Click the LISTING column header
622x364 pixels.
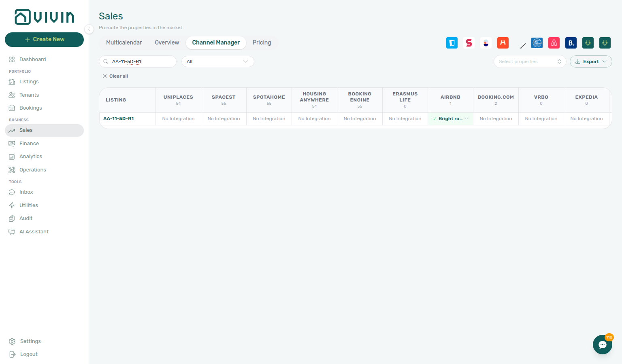128,100
